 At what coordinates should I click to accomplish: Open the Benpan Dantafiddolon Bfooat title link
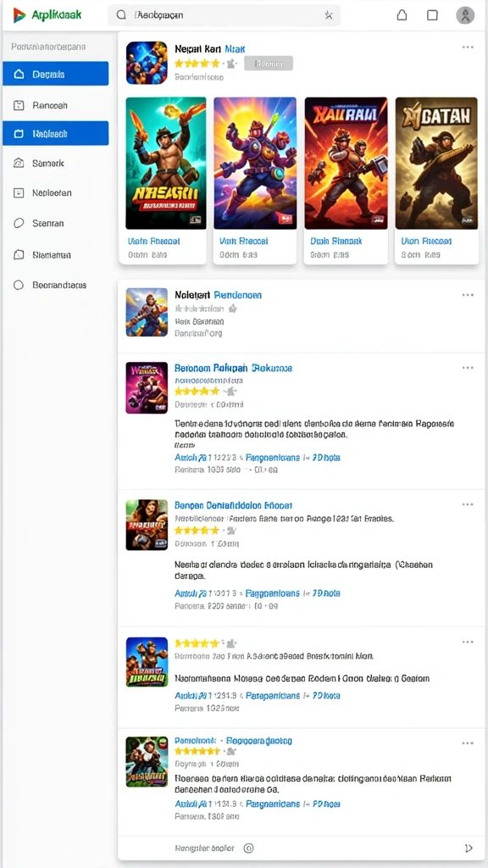point(233,505)
